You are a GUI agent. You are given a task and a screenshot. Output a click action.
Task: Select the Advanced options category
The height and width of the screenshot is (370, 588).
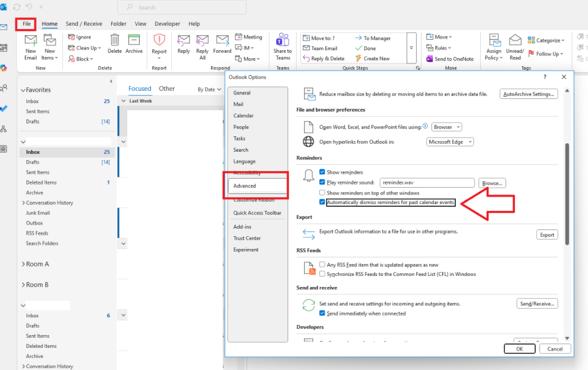[258, 186]
